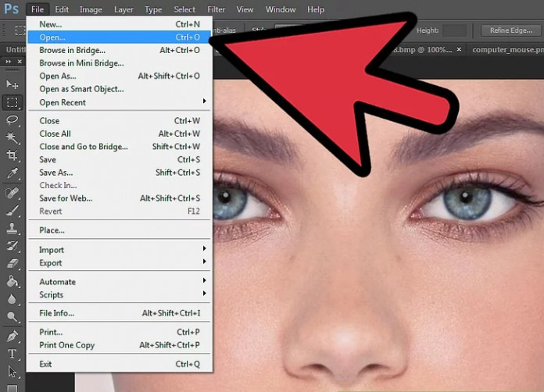Expand the Open Recent submenu

tap(117, 102)
